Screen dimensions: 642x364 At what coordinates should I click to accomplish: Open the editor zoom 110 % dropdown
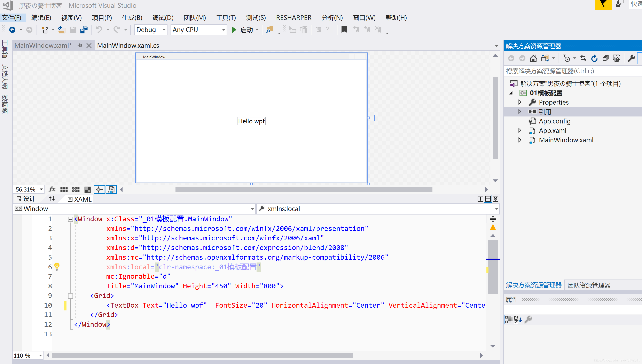tap(40, 356)
